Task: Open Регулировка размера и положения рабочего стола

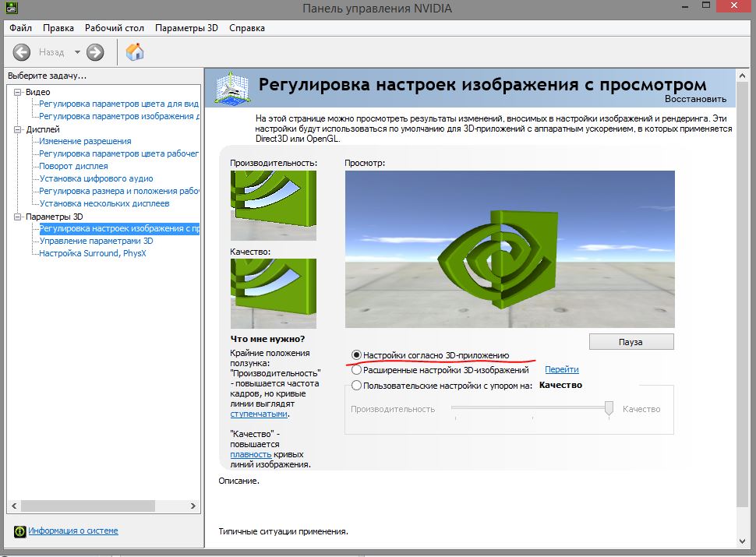Action: [x=118, y=192]
